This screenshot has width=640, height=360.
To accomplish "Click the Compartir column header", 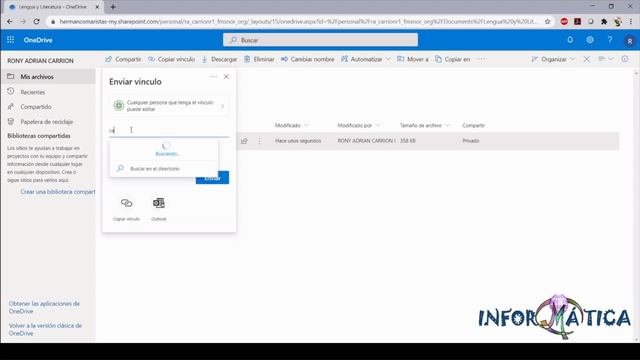I will coord(473,125).
